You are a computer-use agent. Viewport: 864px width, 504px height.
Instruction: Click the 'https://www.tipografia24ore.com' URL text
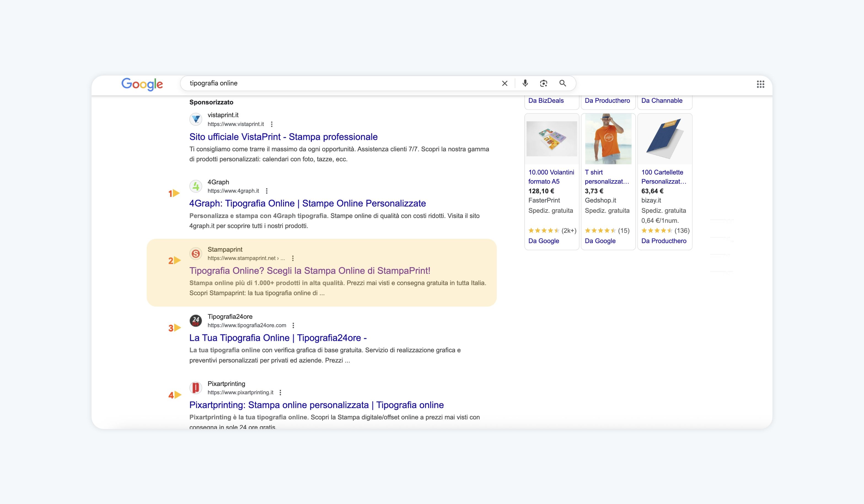click(x=247, y=325)
